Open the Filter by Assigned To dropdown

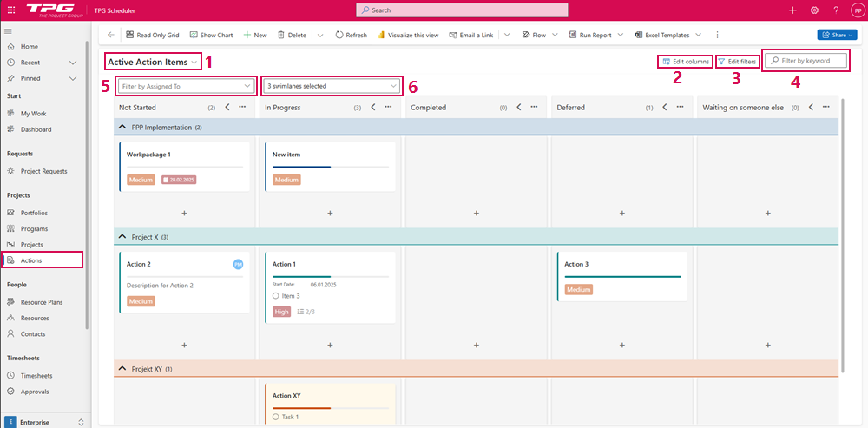coord(187,86)
